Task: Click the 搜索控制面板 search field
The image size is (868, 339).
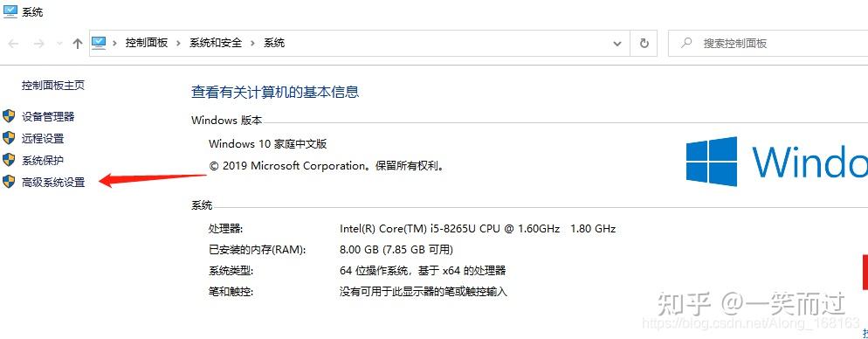Action: (768, 43)
